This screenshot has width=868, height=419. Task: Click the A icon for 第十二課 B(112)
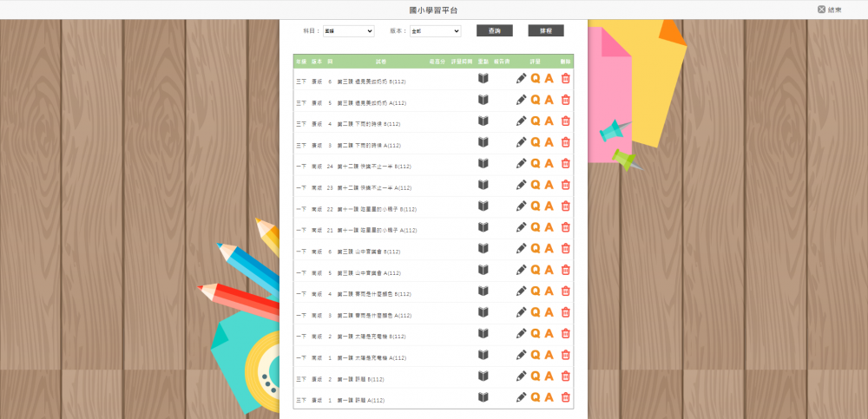[x=549, y=163]
